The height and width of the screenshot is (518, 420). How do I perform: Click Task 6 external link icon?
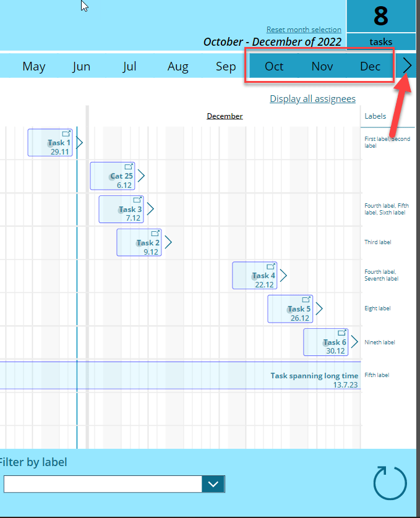tap(342, 333)
